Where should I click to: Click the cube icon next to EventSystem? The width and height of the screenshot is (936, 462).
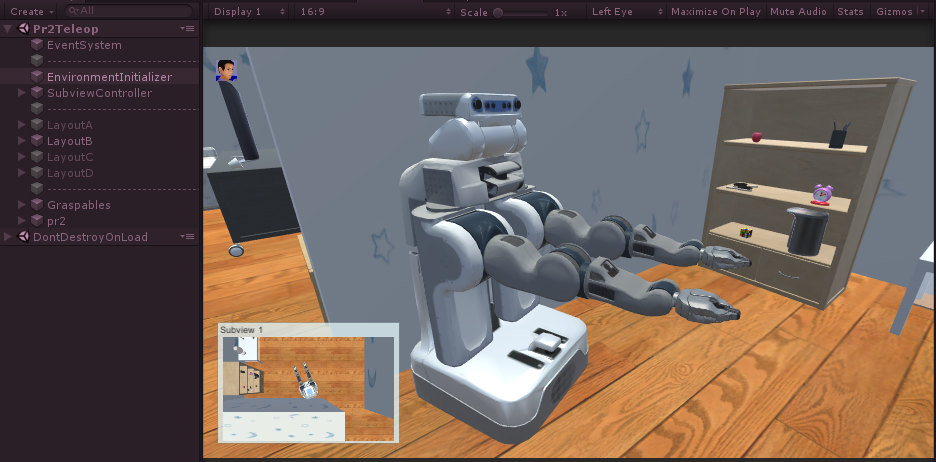pos(37,45)
